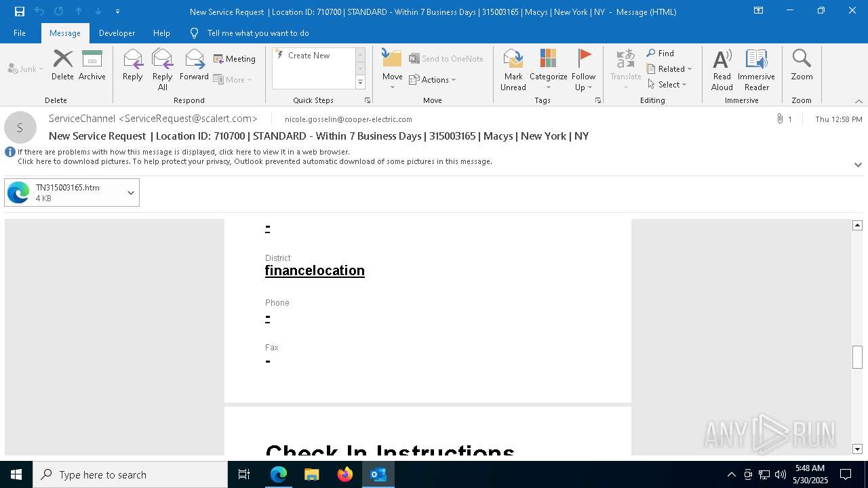Mark the message as Unread
This screenshot has width=868, height=488.
pyautogui.click(x=513, y=70)
